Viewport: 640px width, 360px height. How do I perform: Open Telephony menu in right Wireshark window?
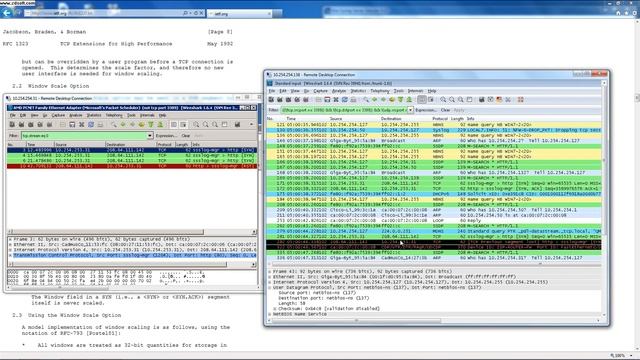[x=380, y=91]
